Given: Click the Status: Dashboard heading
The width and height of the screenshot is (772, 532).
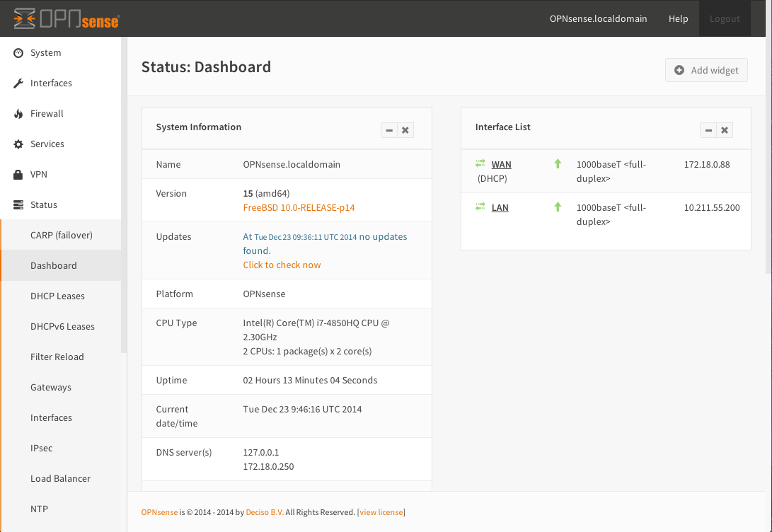Looking at the screenshot, I should pos(207,67).
